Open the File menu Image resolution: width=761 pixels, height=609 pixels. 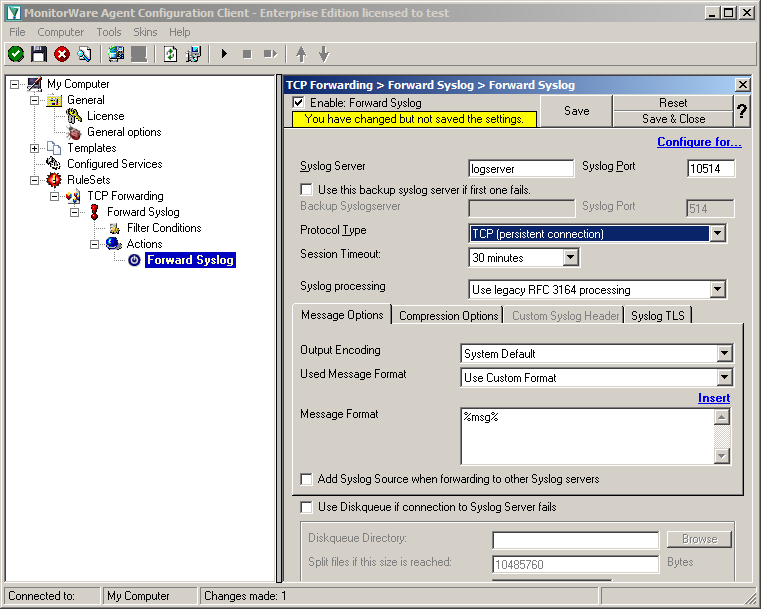pos(17,32)
